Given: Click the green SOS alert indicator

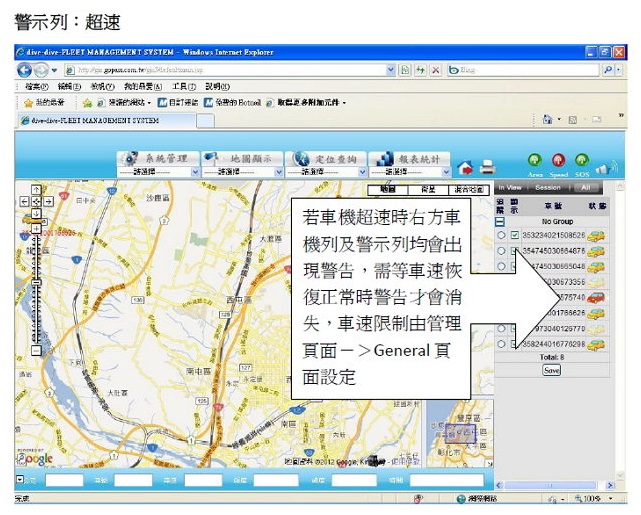Looking at the screenshot, I should point(582,160).
